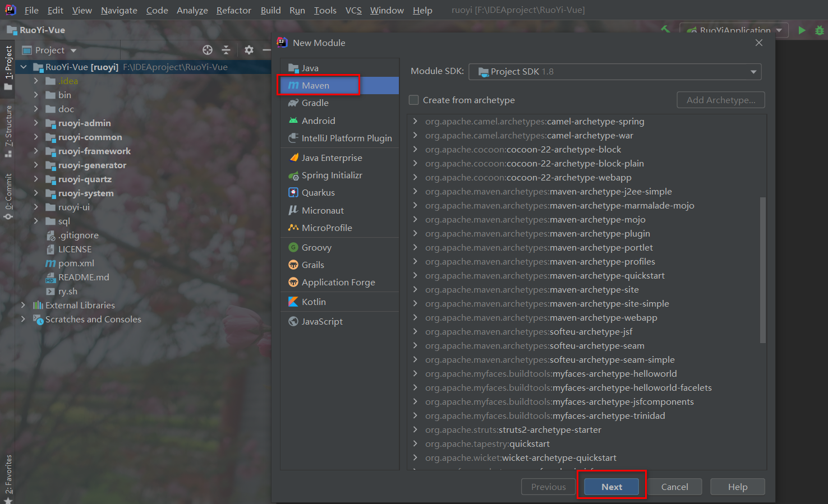
Task: Click the Build hammer icon
Action: tap(665, 29)
